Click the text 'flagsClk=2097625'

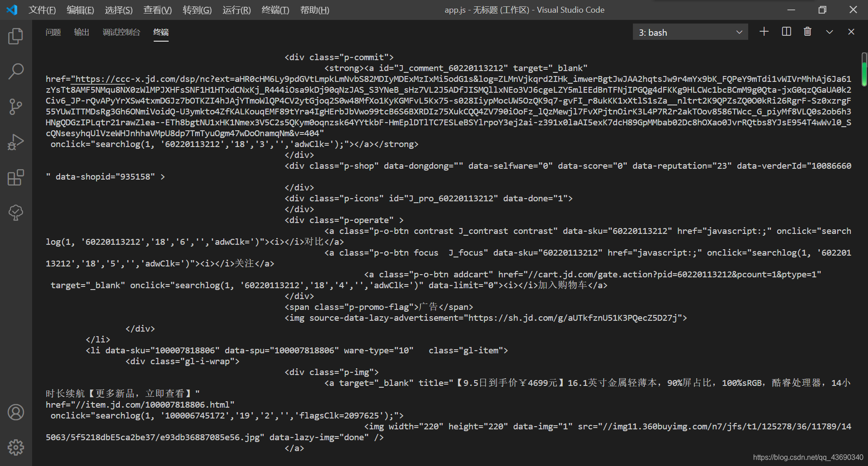tap(339, 416)
